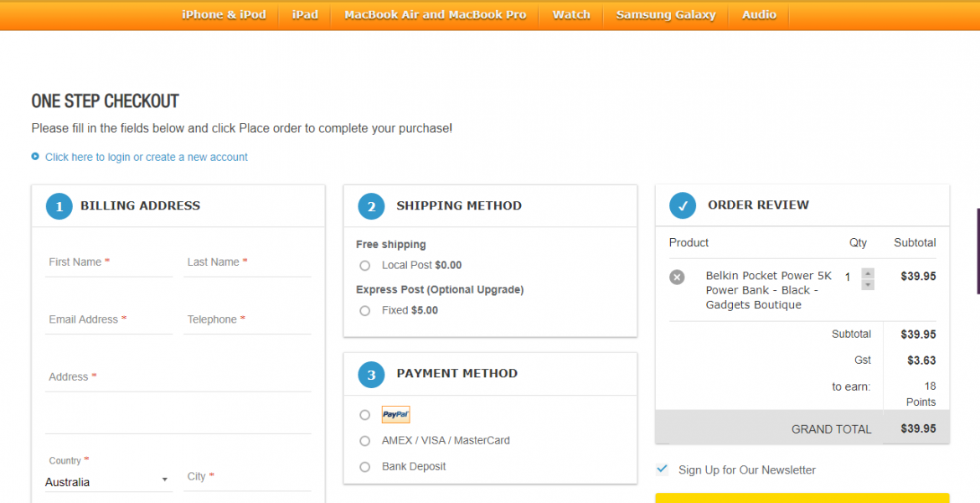Decrease quantity with the down arrow
Image resolution: width=980 pixels, height=503 pixels.
pos(868,285)
